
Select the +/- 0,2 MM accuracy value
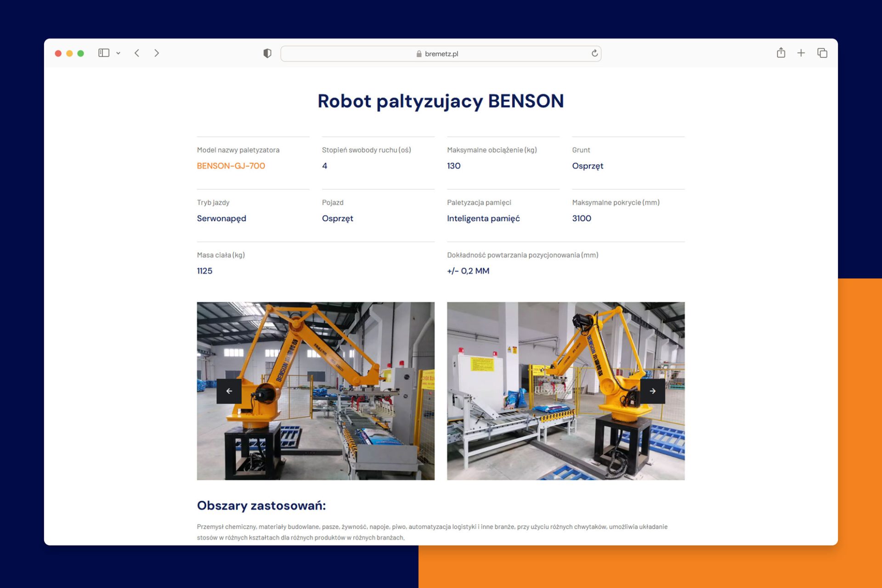click(x=468, y=271)
